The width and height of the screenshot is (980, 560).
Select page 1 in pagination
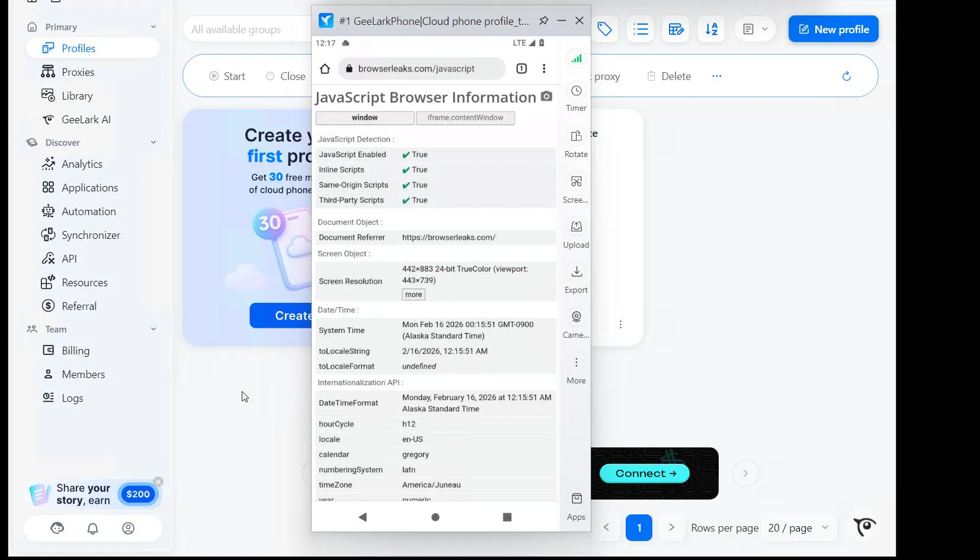coord(639,527)
